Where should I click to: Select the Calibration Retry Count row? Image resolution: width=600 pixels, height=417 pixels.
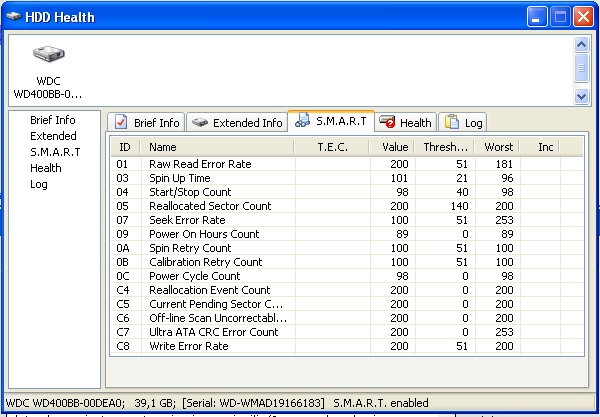[347, 262]
